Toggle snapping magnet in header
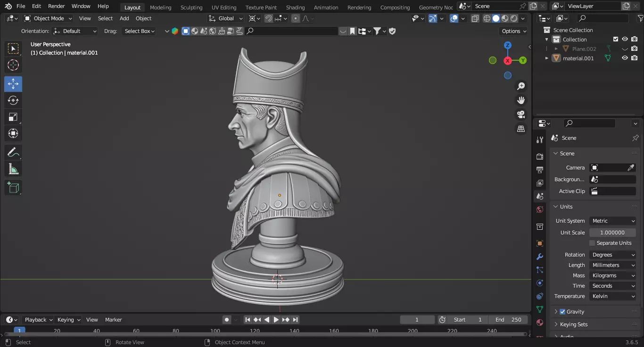Screen dimensions: 644x347 coord(268,18)
